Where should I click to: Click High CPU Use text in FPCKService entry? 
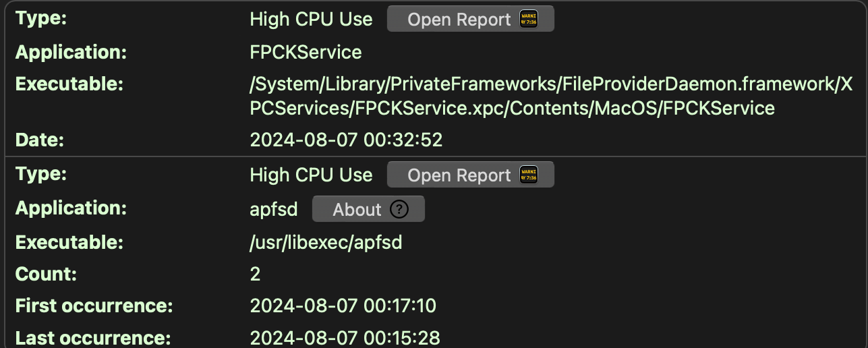click(311, 20)
